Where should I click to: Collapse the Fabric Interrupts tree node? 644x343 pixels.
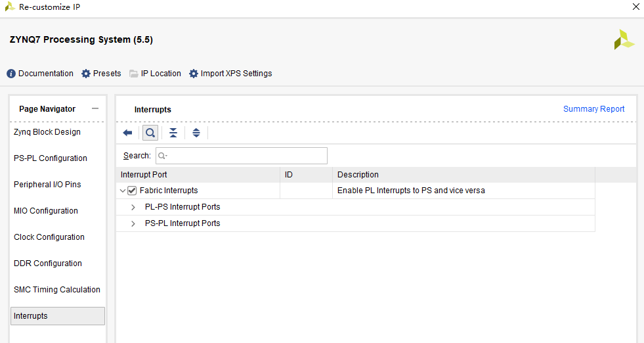(123, 191)
